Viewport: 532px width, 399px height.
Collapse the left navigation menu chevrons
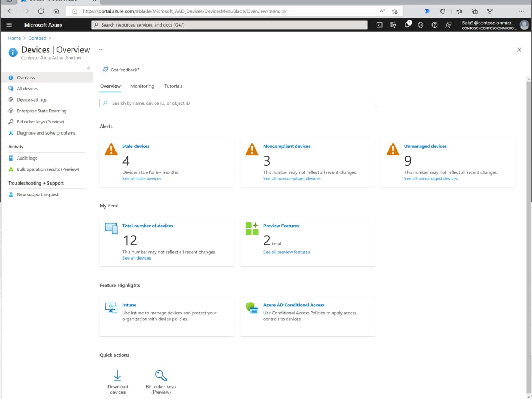(88, 68)
